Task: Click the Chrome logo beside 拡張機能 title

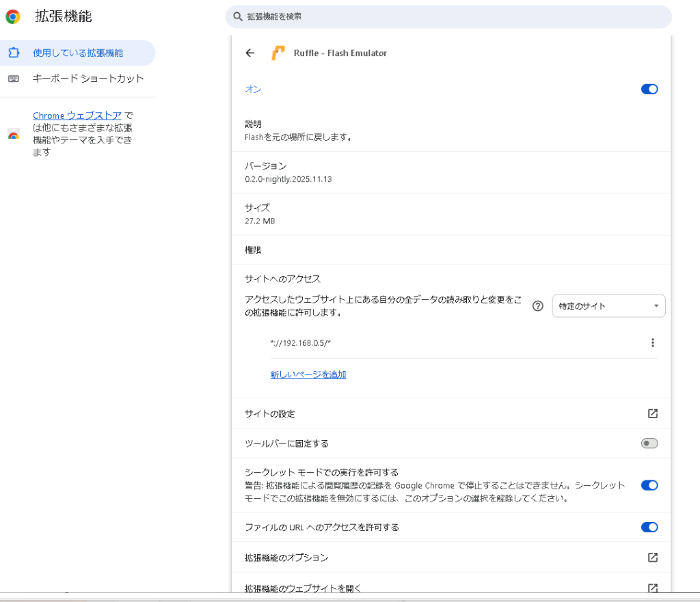Action: pyautogui.click(x=13, y=17)
